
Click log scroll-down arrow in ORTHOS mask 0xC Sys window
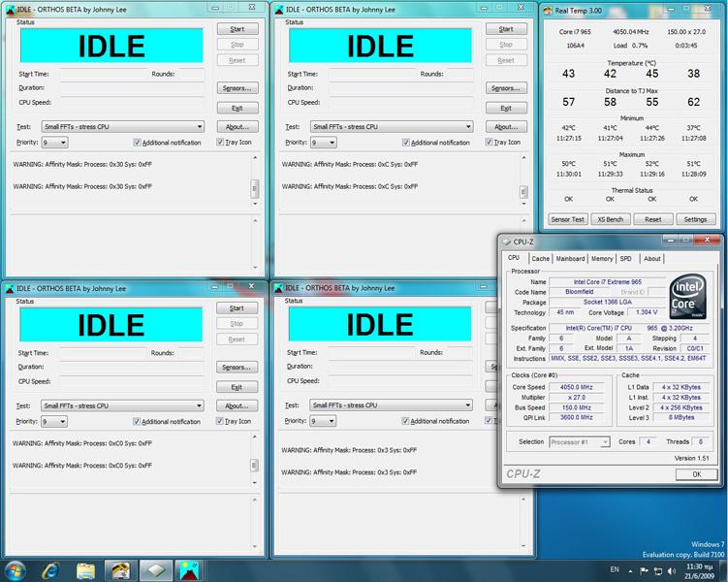click(x=523, y=204)
